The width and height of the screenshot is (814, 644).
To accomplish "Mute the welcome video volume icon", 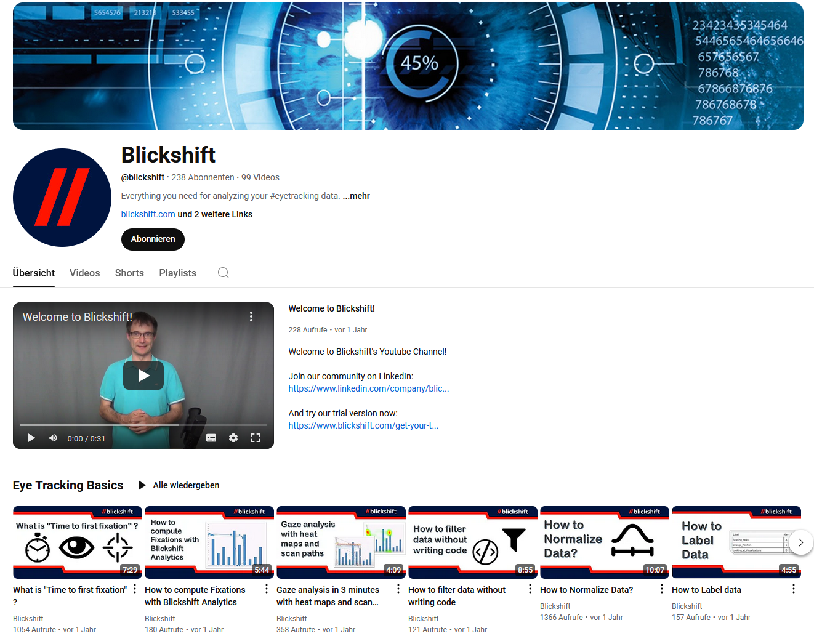I will click(53, 438).
